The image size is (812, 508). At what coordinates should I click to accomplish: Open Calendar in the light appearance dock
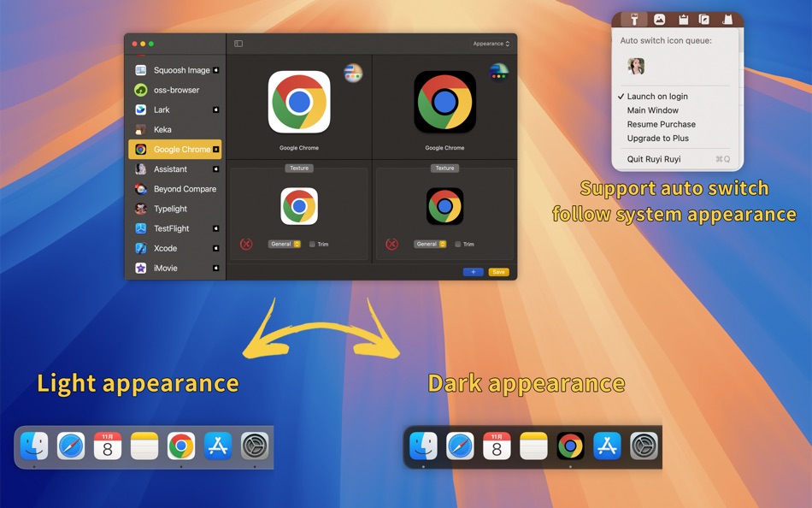point(108,446)
